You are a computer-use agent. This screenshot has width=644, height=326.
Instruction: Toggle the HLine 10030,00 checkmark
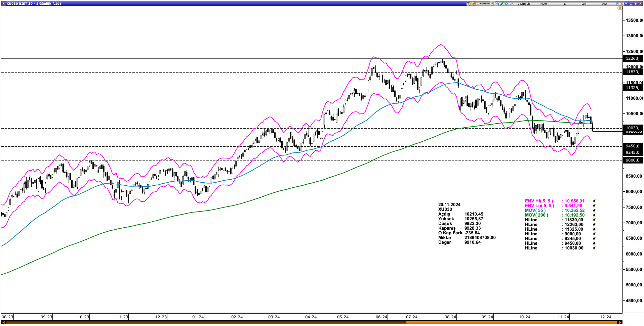[x=594, y=248]
